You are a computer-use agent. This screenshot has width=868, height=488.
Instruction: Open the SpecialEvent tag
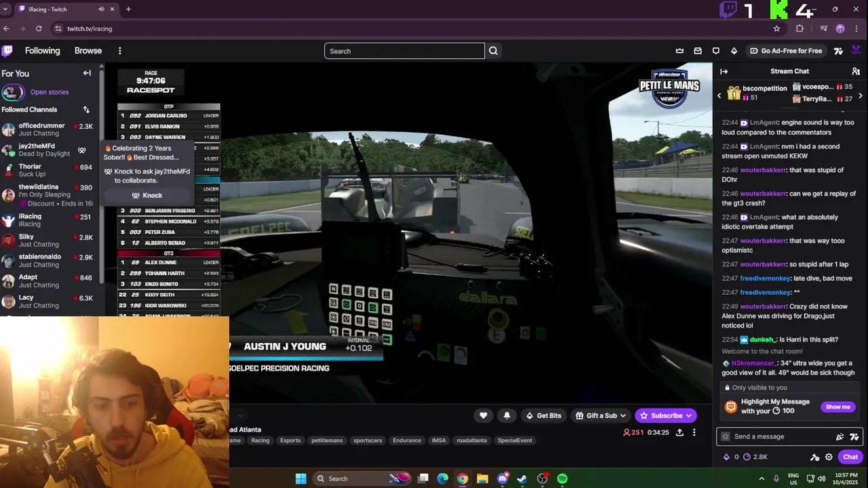pos(515,441)
